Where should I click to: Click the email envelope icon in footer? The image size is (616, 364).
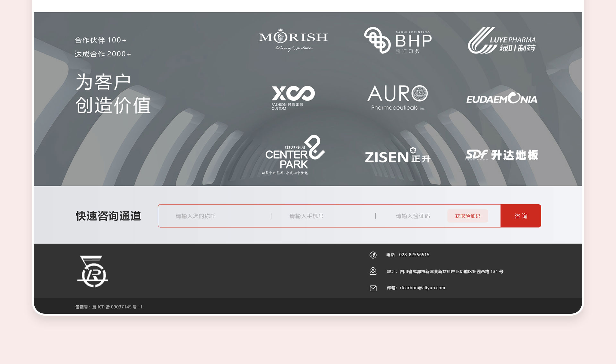(373, 288)
